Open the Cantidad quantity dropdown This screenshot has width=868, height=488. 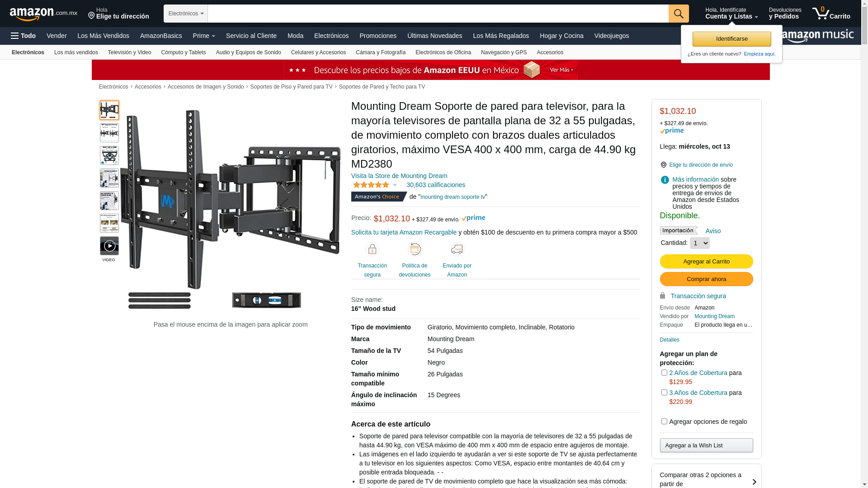699,243
